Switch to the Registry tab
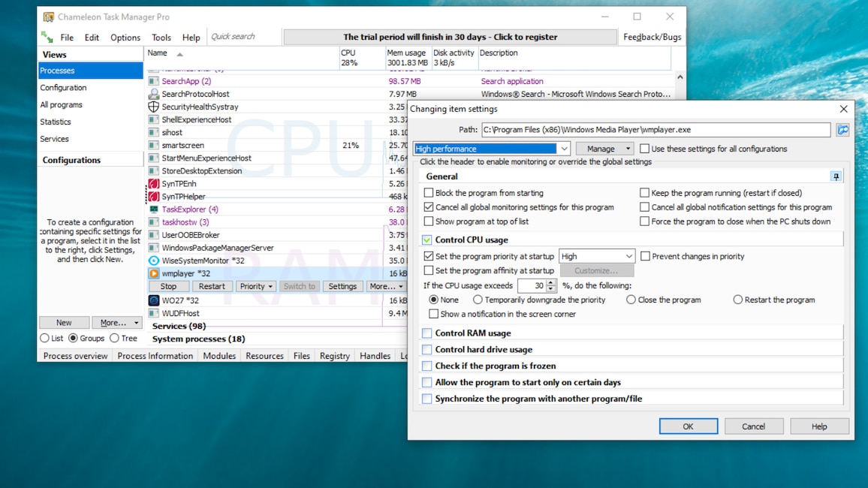Screen dimensions: 868x488 coord(334,356)
